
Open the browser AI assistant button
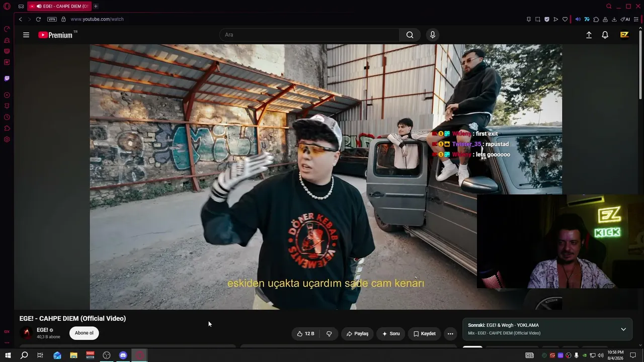(x=625, y=19)
